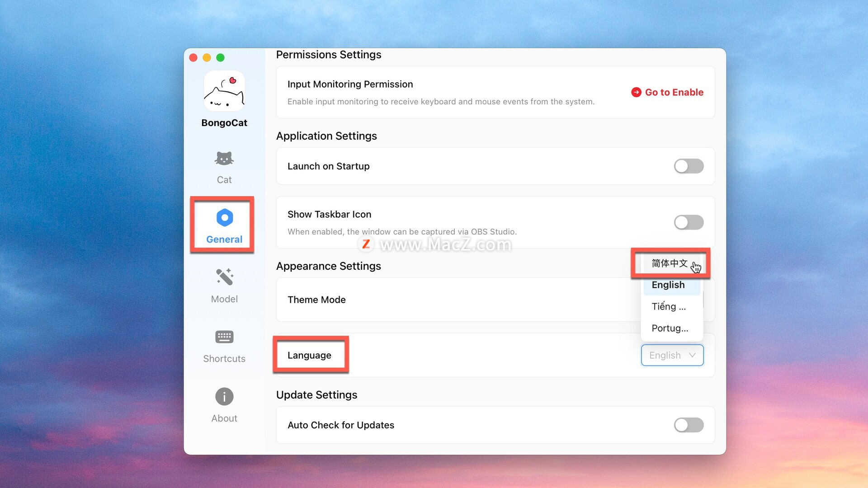Enable Launch on Startup toggle

tap(689, 166)
